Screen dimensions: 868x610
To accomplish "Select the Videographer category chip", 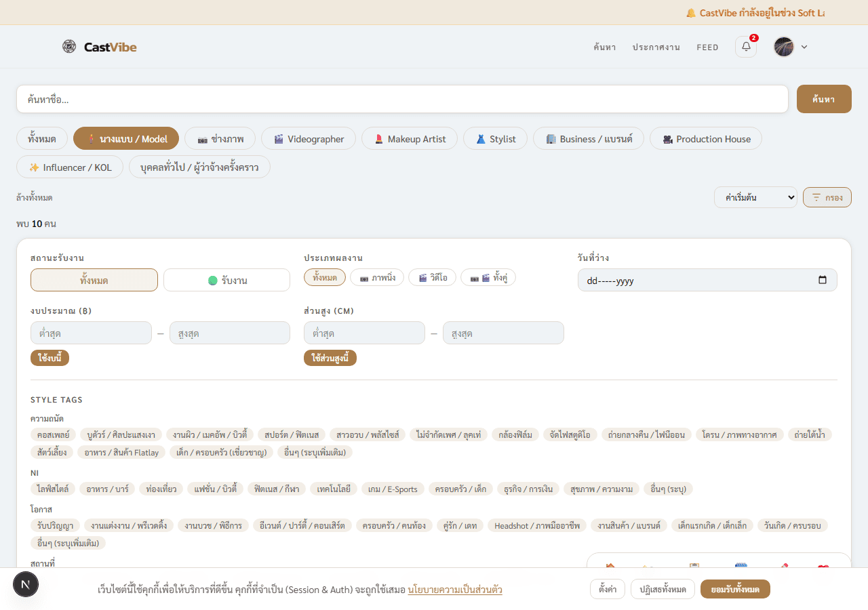I will [x=309, y=139].
